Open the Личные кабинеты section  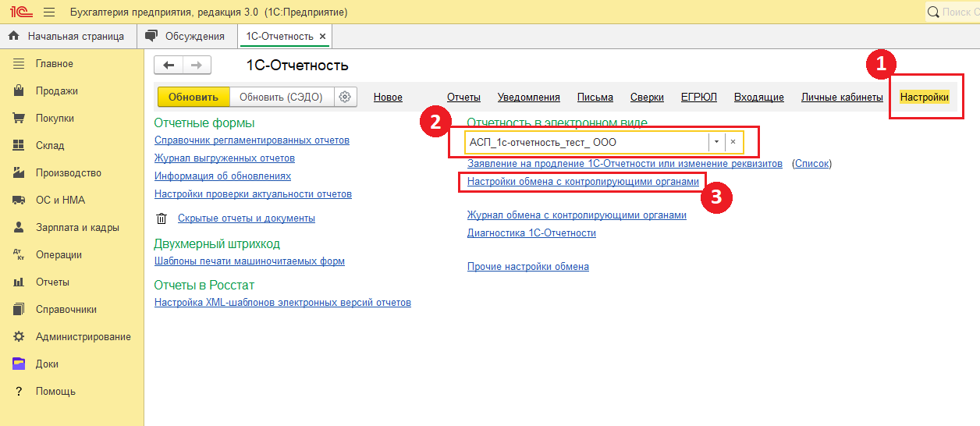point(842,98)
